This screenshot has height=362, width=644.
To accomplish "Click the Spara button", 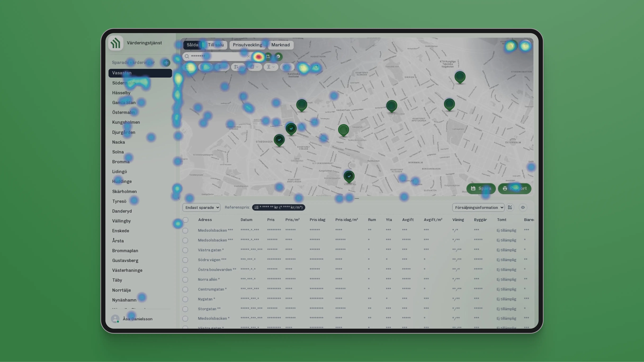I will [481, 188].
